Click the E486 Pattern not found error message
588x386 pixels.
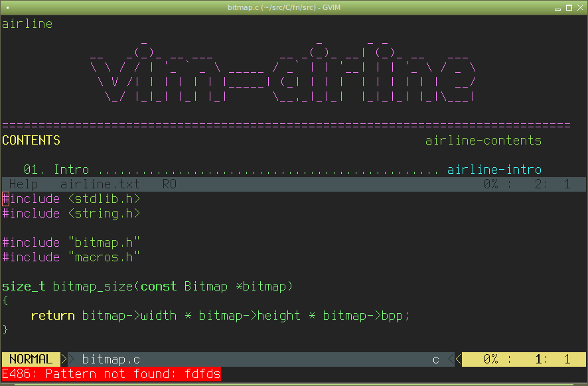click(111, 374)
